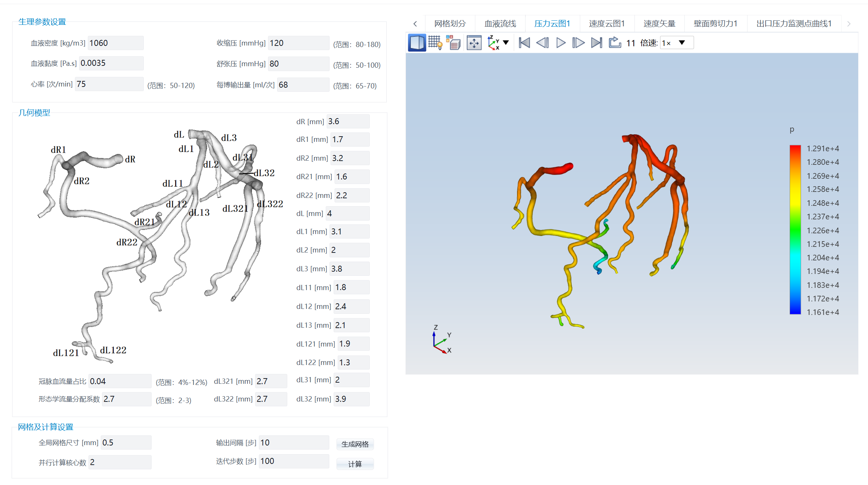Open the 倍速 playback speed dropdown
The height and width of the screenshot is (485, 868).
coord(677,43)
